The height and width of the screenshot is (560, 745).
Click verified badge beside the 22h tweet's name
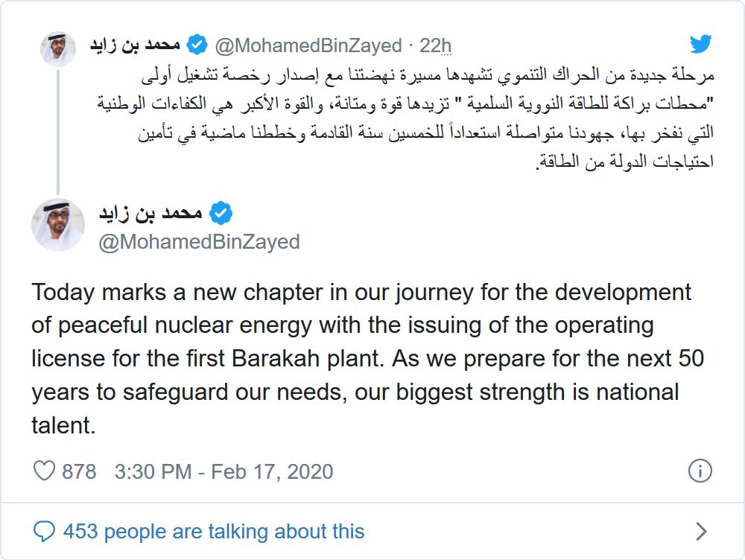click(x=197, y=45)
